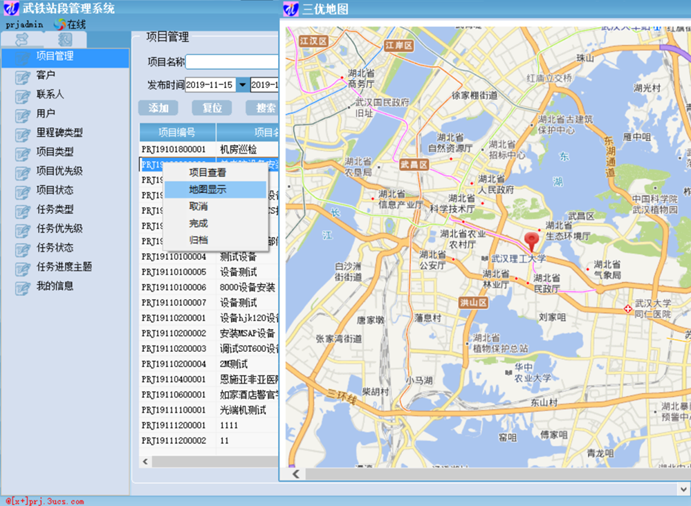
Task: Click the end date field
Action: (265, 85)
